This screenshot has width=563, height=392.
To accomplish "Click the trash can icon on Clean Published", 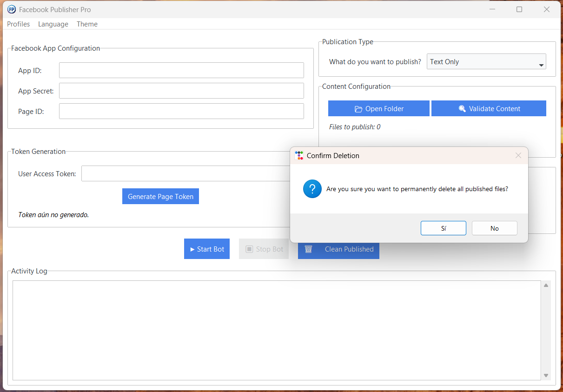I will click(x=308, y=249).
